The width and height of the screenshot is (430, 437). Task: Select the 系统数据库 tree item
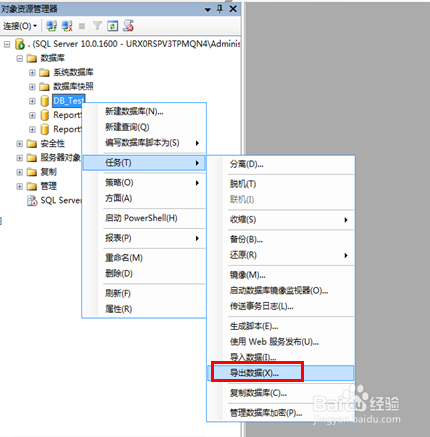click(73, 72)
